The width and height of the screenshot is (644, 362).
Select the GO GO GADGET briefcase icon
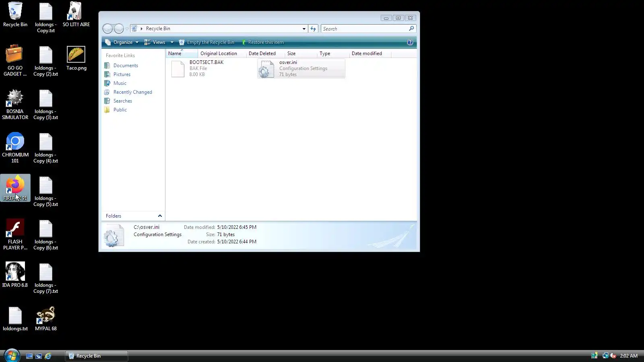point(15,60)
